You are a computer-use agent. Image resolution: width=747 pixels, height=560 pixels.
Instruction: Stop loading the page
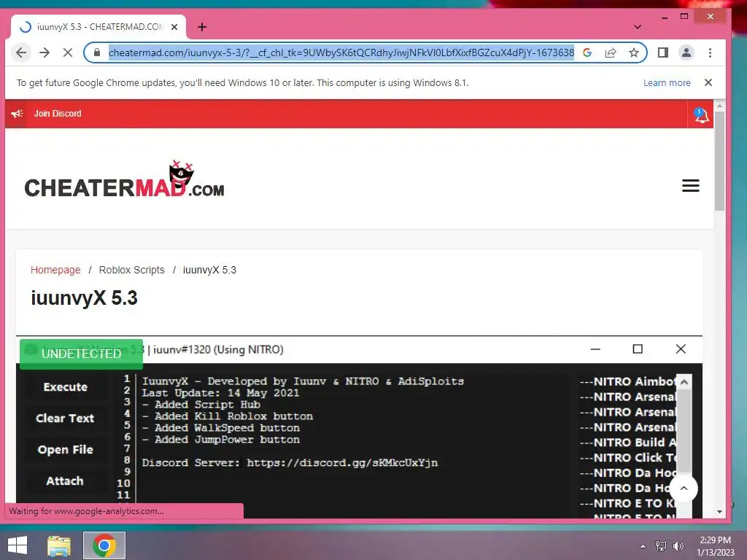(x=68, y=52)
